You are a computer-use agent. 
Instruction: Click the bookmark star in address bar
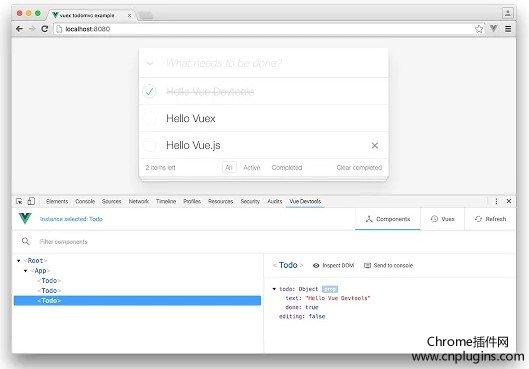(479, 29)
